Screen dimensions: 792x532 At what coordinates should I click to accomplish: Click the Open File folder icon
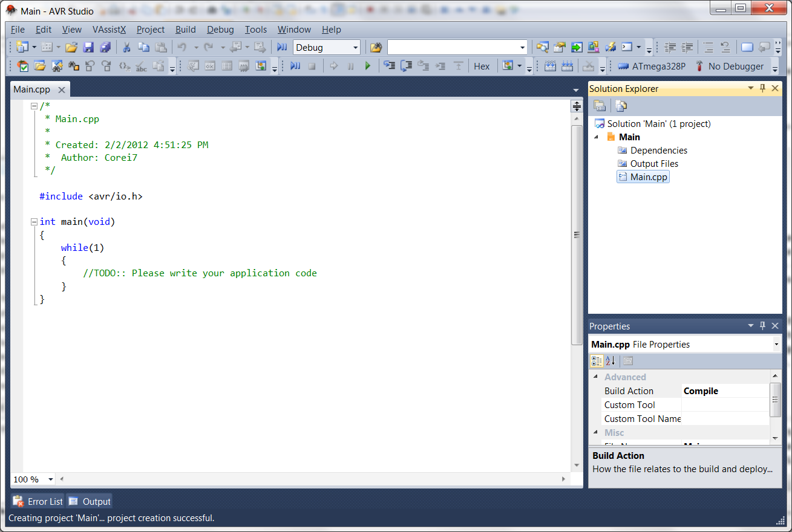[71, 47]
